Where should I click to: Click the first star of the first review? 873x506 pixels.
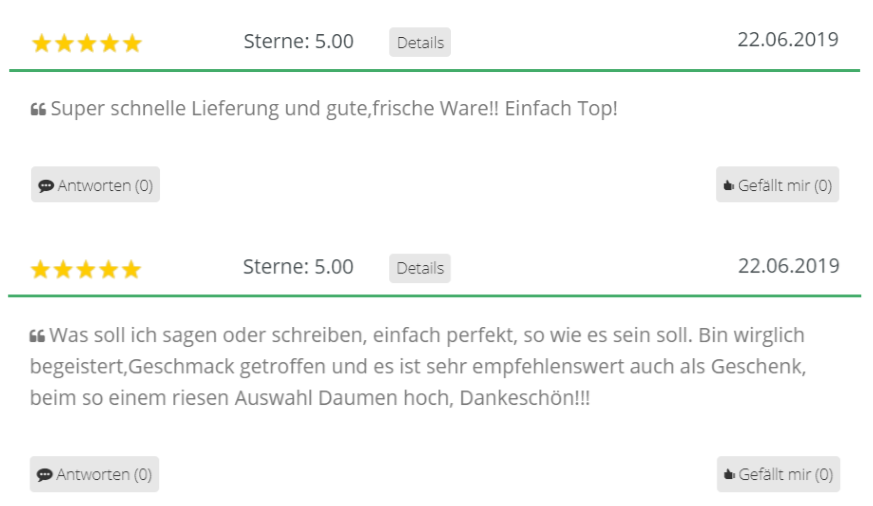[x=42, y=43]
